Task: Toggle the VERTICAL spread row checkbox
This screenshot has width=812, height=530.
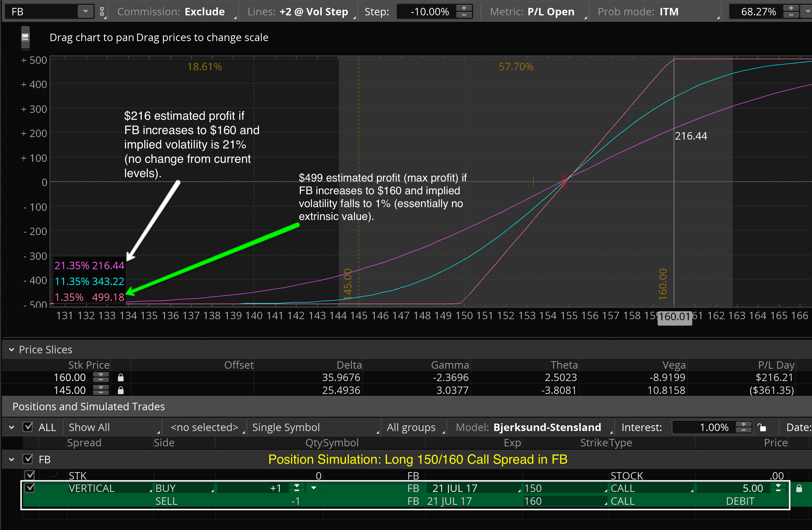Action: coord(30,488)
